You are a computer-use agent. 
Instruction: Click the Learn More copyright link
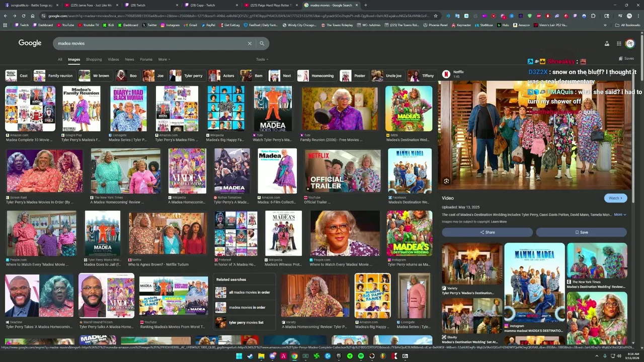(x=499, y=222)
